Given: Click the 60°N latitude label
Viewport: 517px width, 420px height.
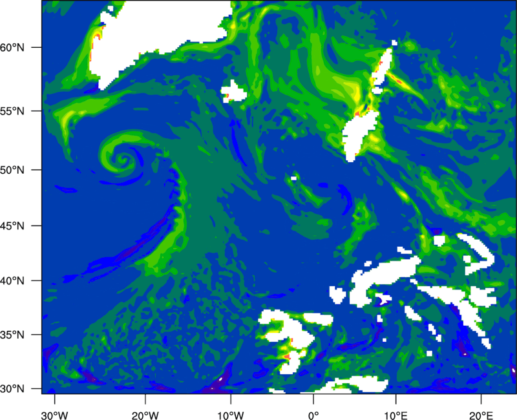Looking at the screenshot, I should 12,47.
